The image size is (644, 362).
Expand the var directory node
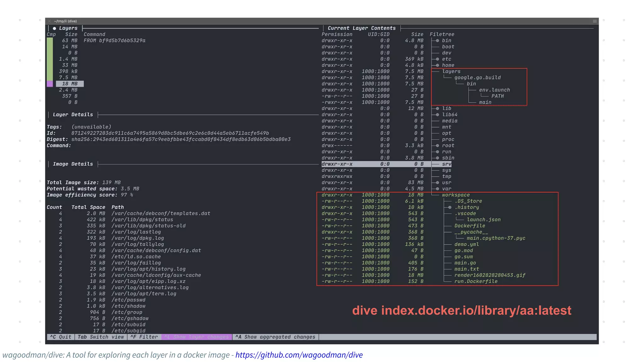coord(437,189)
